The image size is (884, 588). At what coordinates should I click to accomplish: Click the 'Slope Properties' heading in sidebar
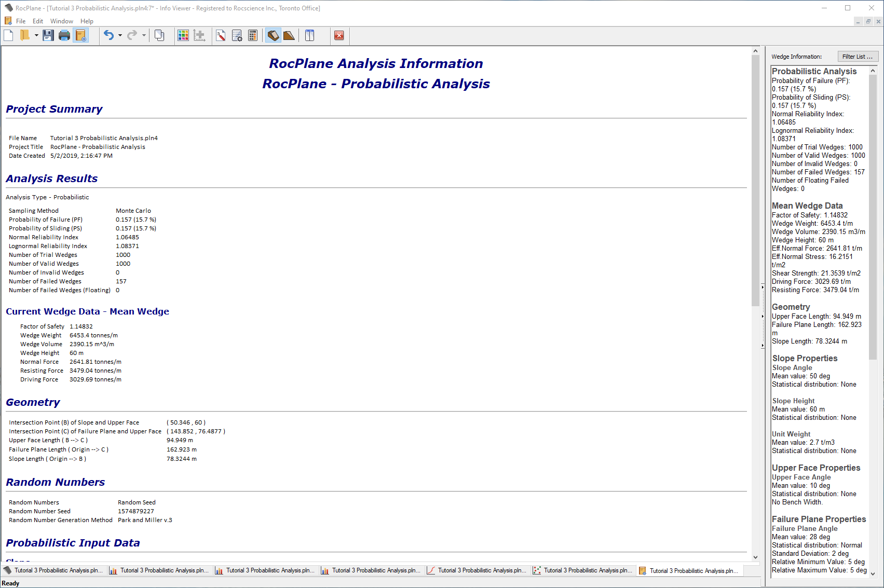click(x=805, y=358)
